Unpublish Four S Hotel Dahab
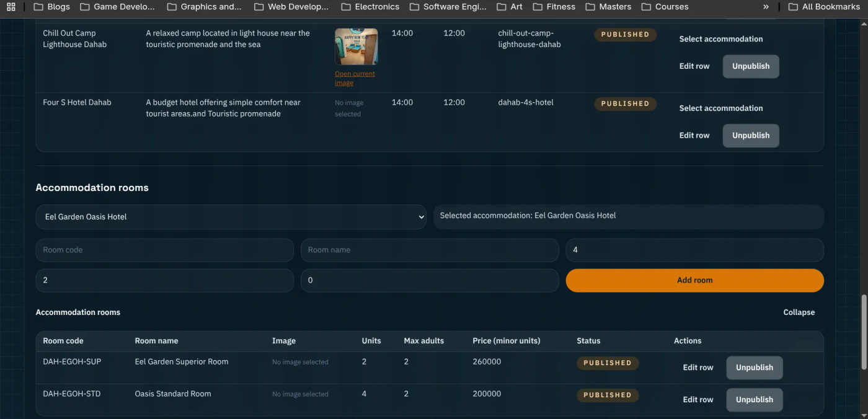The width and height of the screenshot is (868, 419). point(750,136)
